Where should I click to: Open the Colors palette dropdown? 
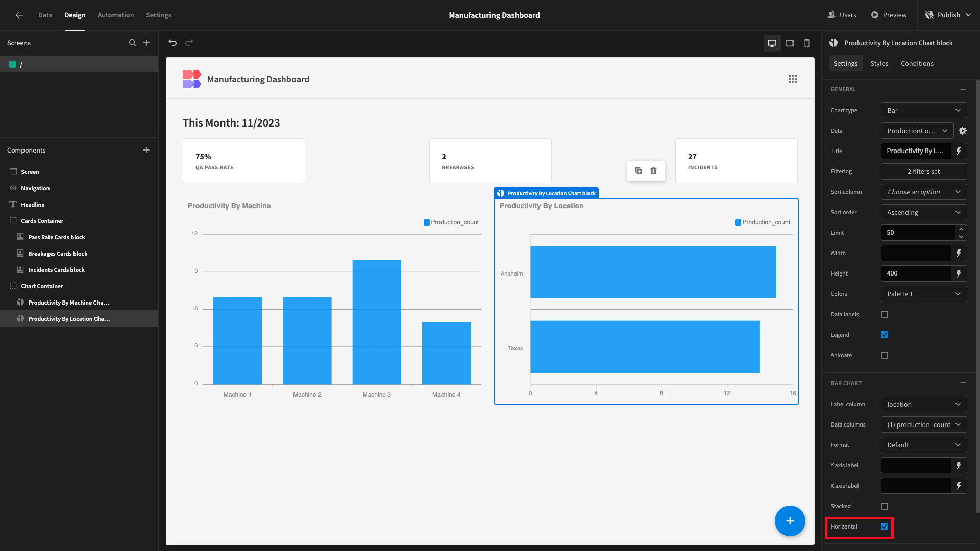pyautogui.click(x=924, y=294)
